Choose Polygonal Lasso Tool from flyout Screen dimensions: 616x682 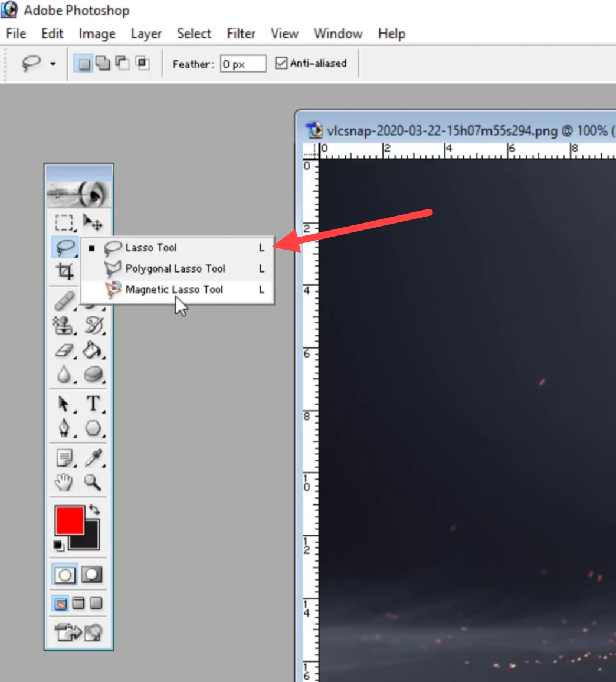point(178,268)
